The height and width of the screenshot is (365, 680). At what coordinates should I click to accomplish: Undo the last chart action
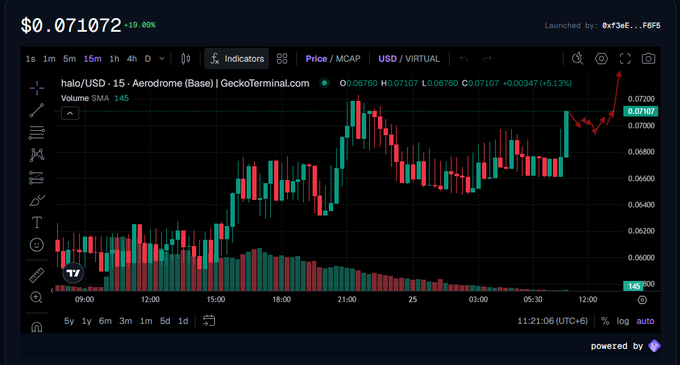coord(464,59)
